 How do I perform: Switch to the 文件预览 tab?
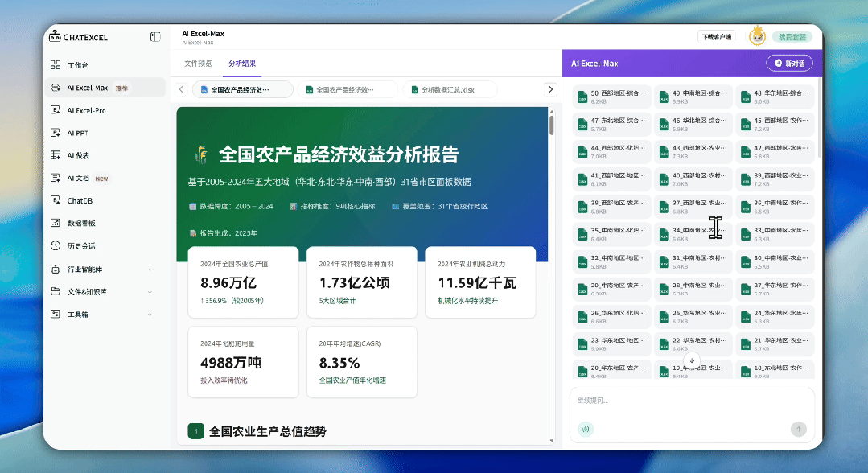click(x=198, y=64)
